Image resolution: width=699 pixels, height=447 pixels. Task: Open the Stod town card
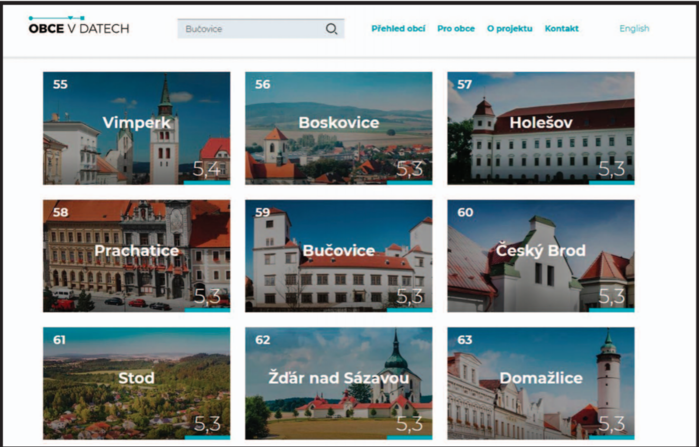tap(136, 383)
